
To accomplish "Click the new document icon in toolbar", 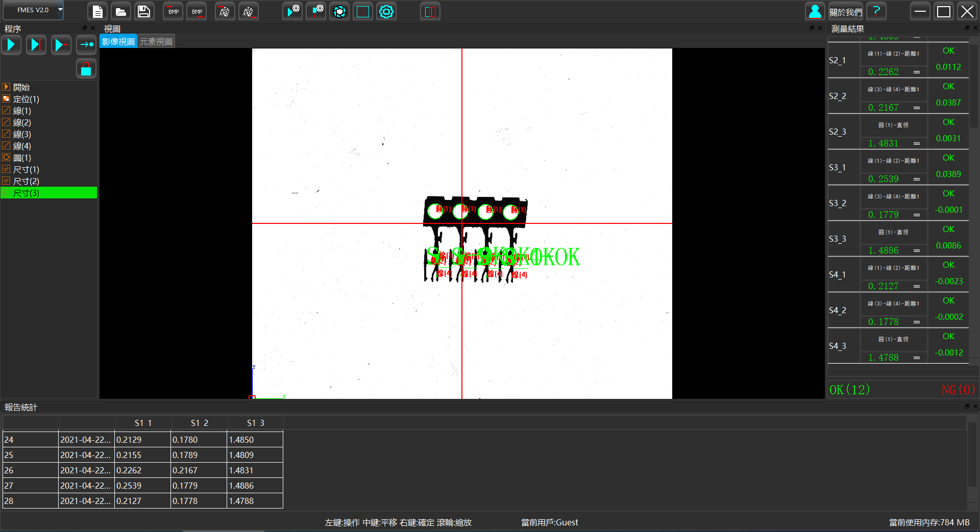I will (97, 11).
